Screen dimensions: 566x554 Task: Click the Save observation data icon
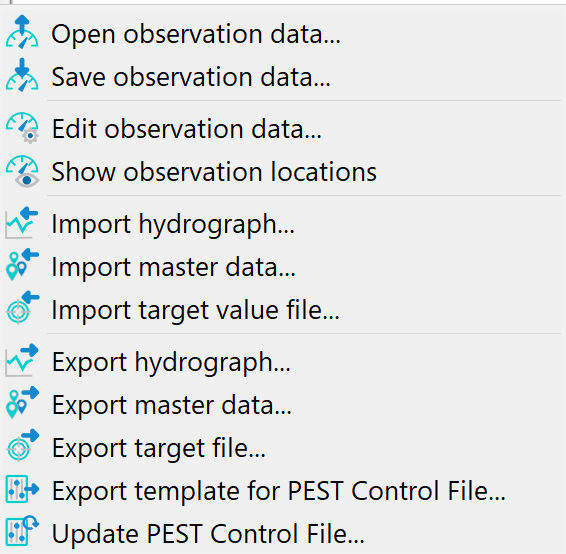pos(22,75)
